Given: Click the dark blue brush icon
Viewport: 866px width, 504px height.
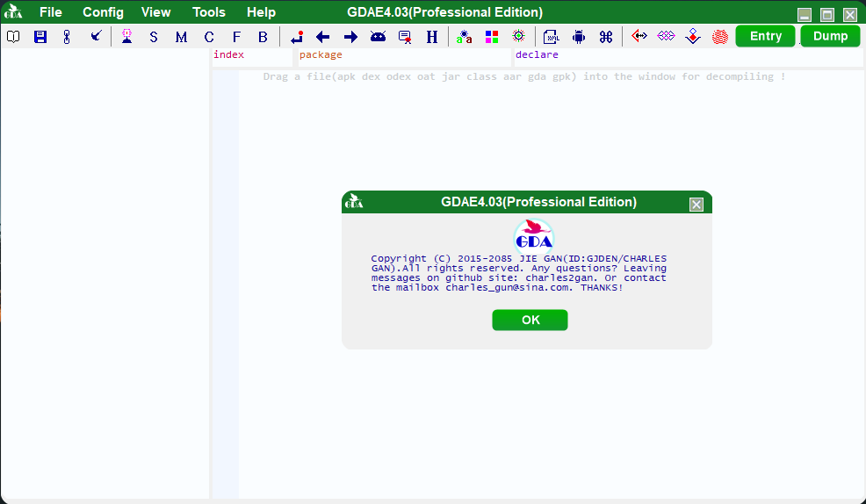Looking at the screenshot, I should pos(96,37).
